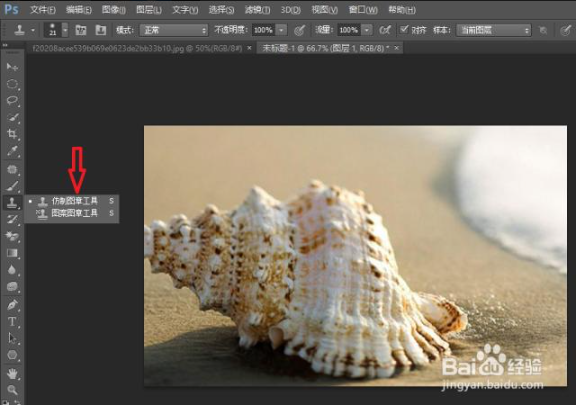Toggle pressure-for-opacity icon after opacity field

(299, 30)
